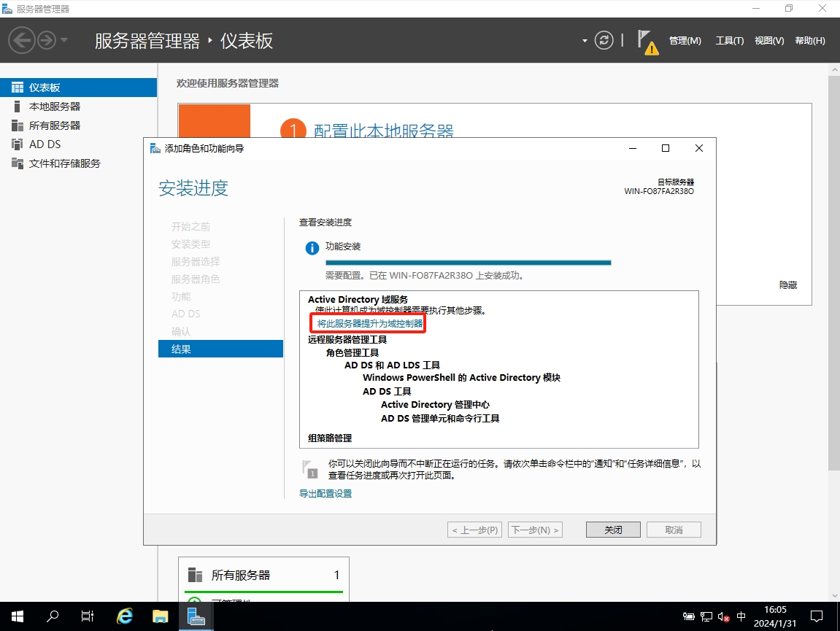The width and height of the screenshot is (840, 631).
Task: Open the Action Center notification icon
Action: (817, 616)
